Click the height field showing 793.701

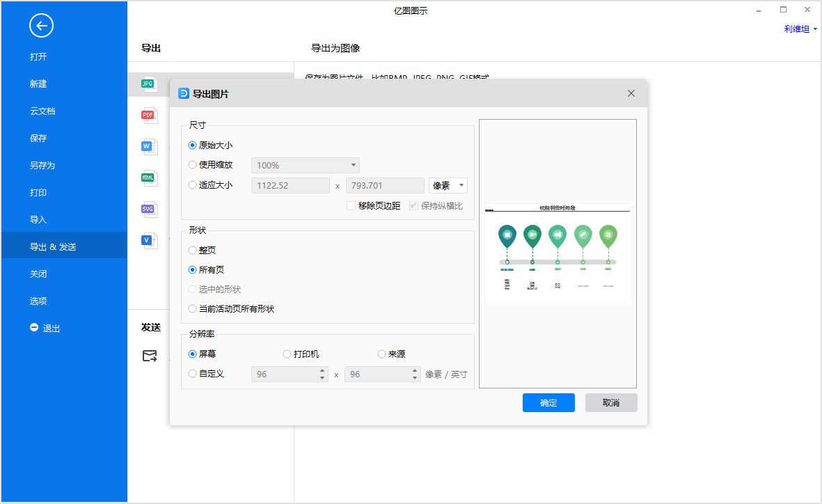tap(385, 185)
